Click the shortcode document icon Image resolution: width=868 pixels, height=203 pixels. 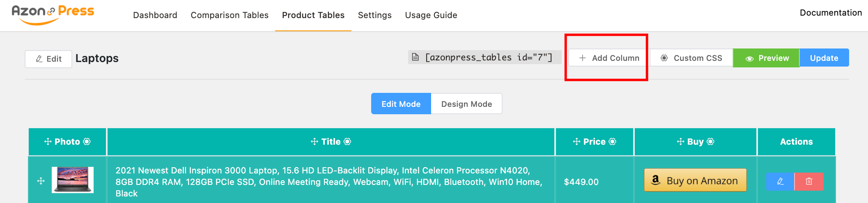point(416,57)
